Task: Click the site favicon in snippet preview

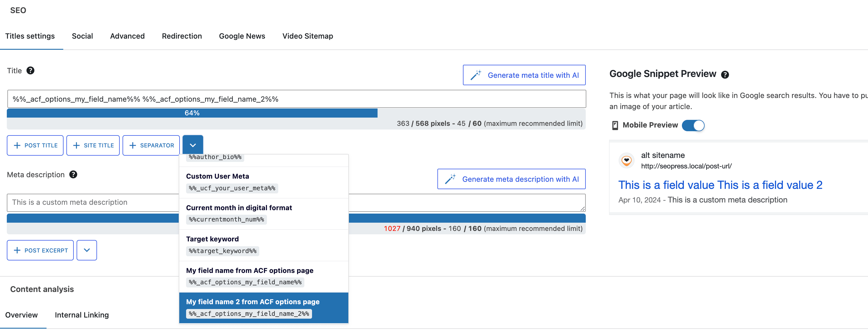Action: (626, 160)
